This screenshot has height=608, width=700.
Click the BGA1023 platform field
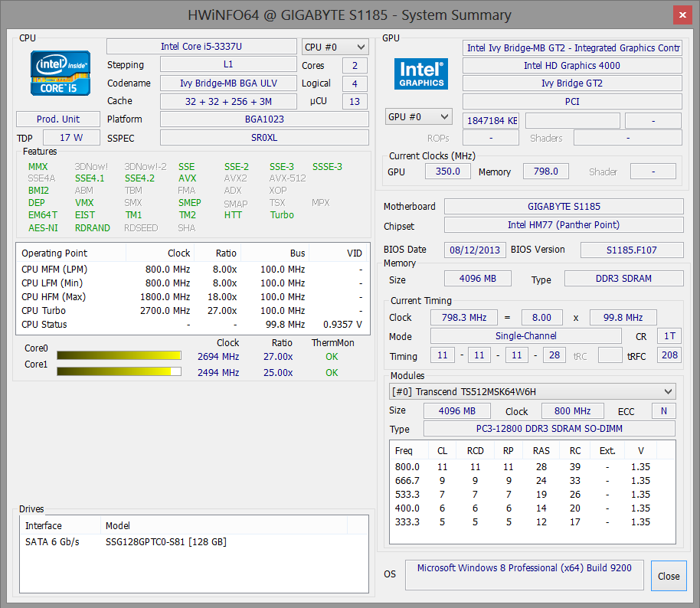point(264,119)
